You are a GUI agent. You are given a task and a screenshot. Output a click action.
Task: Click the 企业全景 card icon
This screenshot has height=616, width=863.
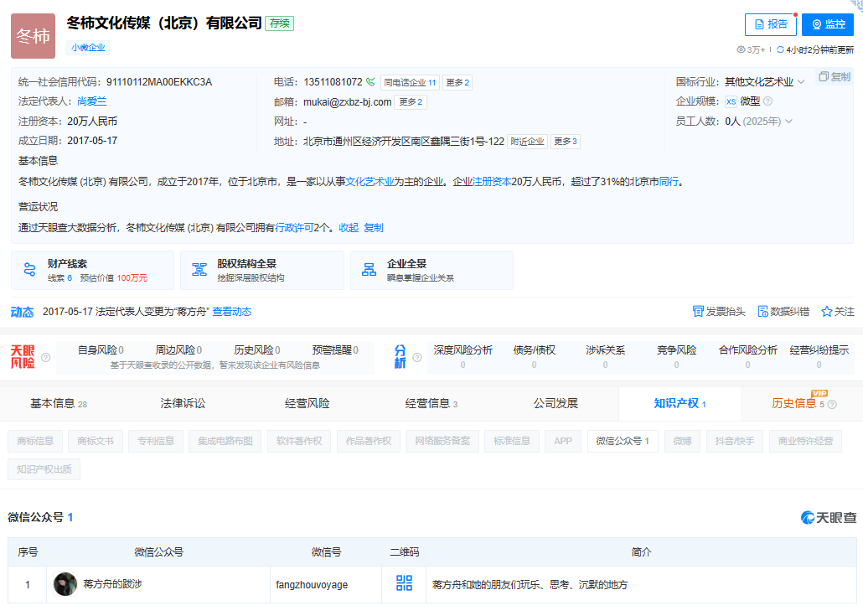coord(369,270)
